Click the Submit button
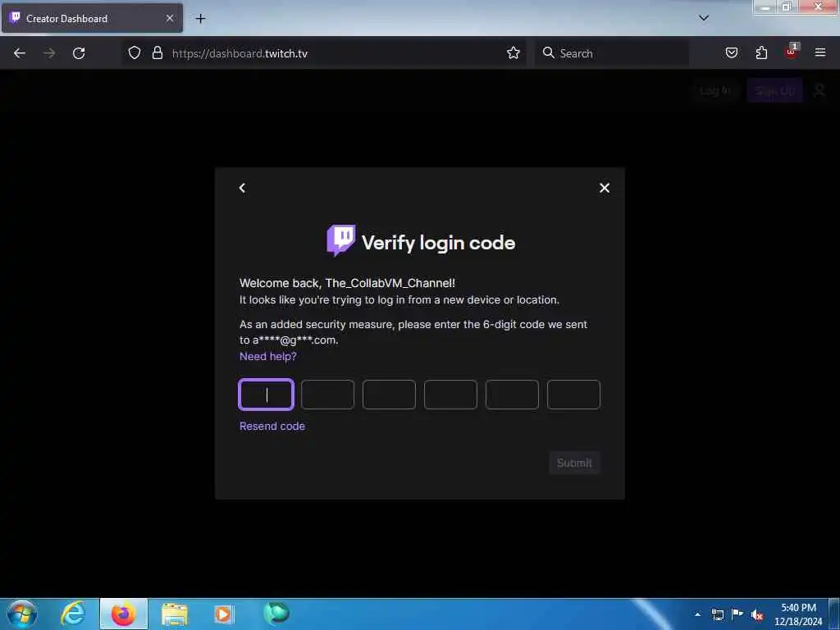 (574, 463)
